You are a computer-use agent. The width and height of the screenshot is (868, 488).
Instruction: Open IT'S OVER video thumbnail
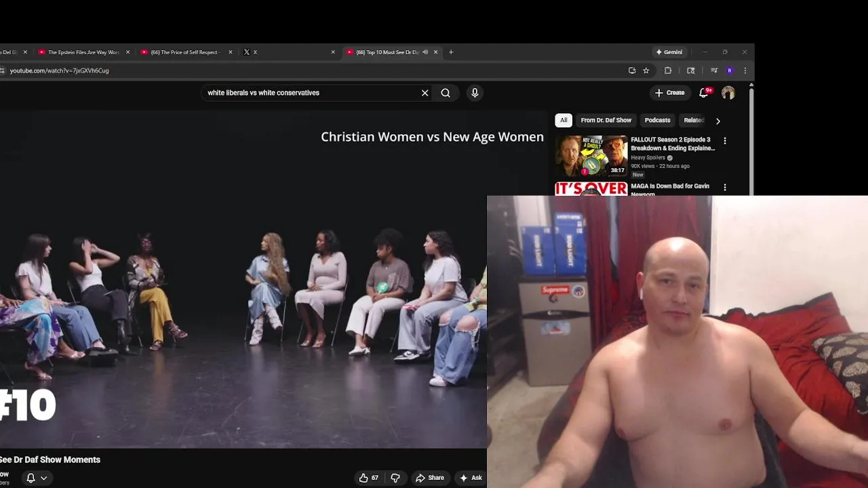pos(591,189)
